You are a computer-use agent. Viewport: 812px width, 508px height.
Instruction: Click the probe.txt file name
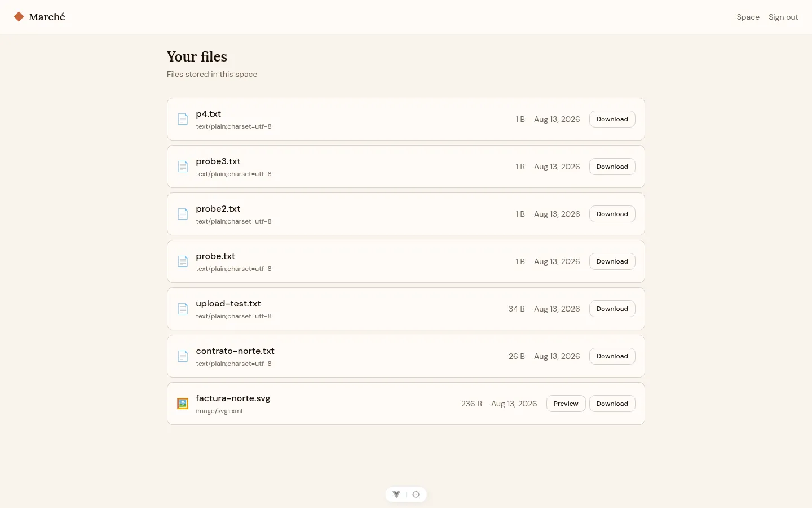point(215,256)
